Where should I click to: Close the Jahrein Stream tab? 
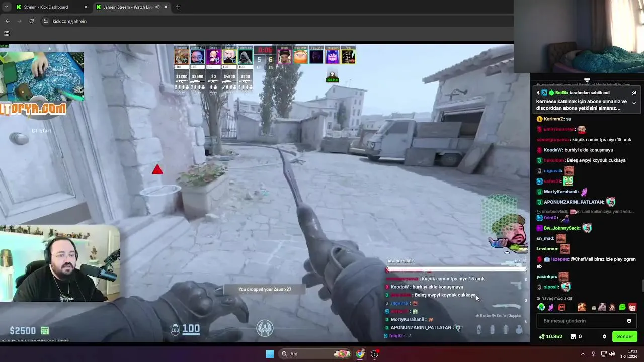click(166, 7)
